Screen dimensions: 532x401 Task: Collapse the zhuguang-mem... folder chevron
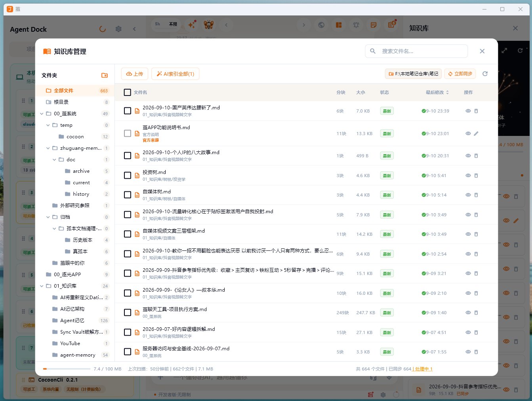point(48,148)
